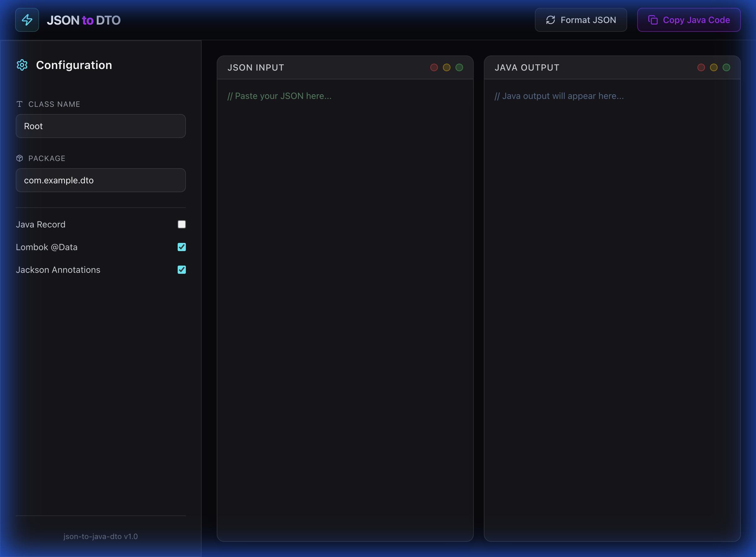Uncheck the Lombok @Data option
The width and height of the screenshot is (756, 557).
tap(182, 247)
